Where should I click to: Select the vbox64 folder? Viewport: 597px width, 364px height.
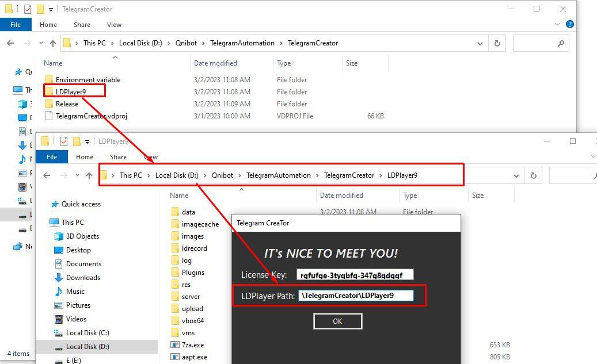point(193,321)
